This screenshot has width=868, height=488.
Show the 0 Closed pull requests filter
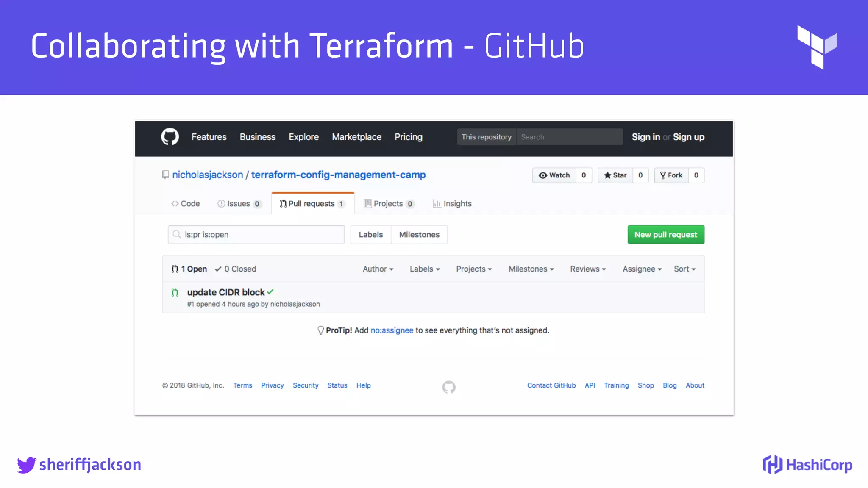click(236, 269)
